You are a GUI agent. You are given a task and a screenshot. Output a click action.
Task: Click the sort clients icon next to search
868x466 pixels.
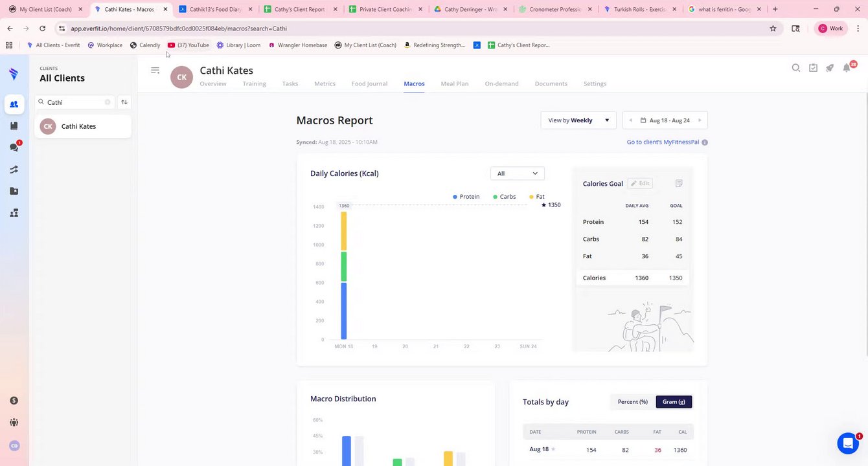tap(124, 102)
